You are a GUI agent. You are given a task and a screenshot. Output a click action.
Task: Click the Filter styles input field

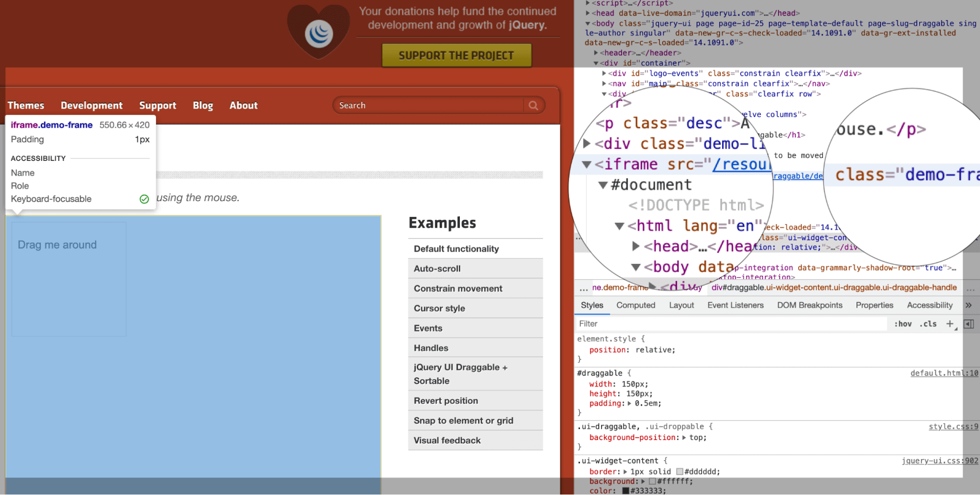click(730, 324)
